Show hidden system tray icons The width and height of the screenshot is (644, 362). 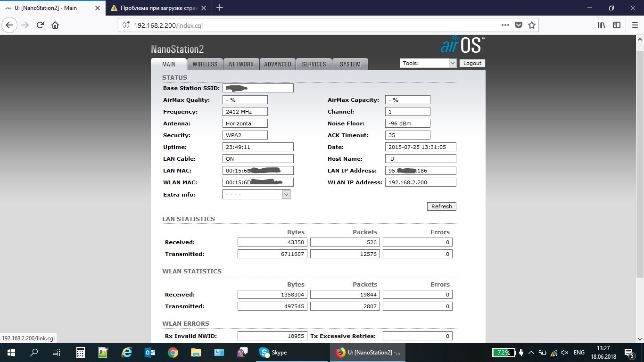[531, 353]
